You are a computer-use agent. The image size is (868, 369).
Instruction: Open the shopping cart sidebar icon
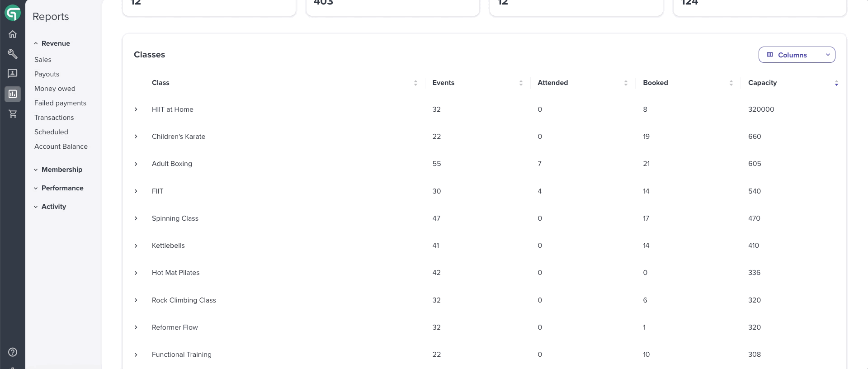[13, 114]
